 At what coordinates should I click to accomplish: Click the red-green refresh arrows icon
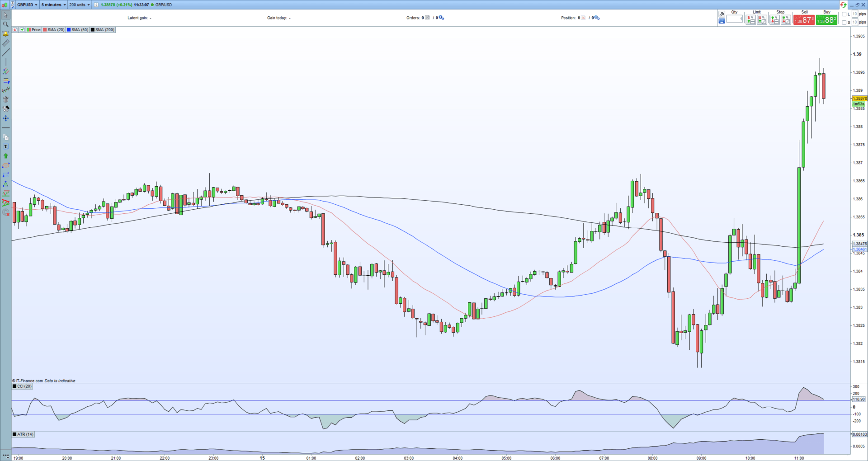tap(843, 5)
